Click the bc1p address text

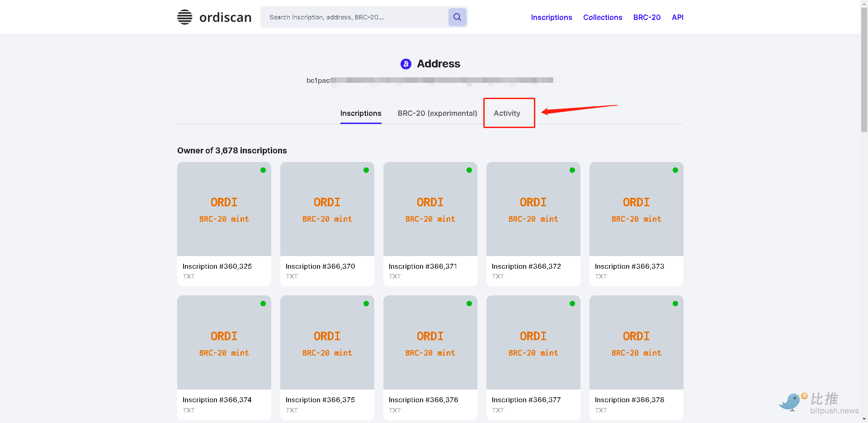point(430,81)
